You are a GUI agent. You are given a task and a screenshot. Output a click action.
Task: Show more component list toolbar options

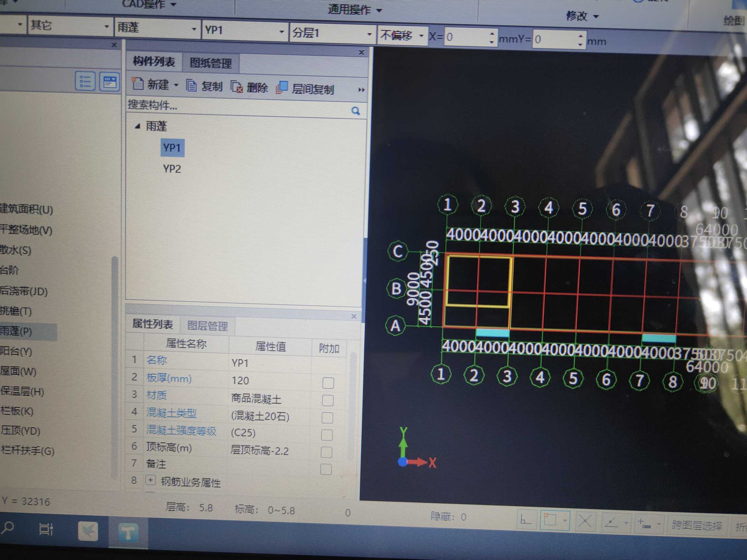(x=361, y=90)
